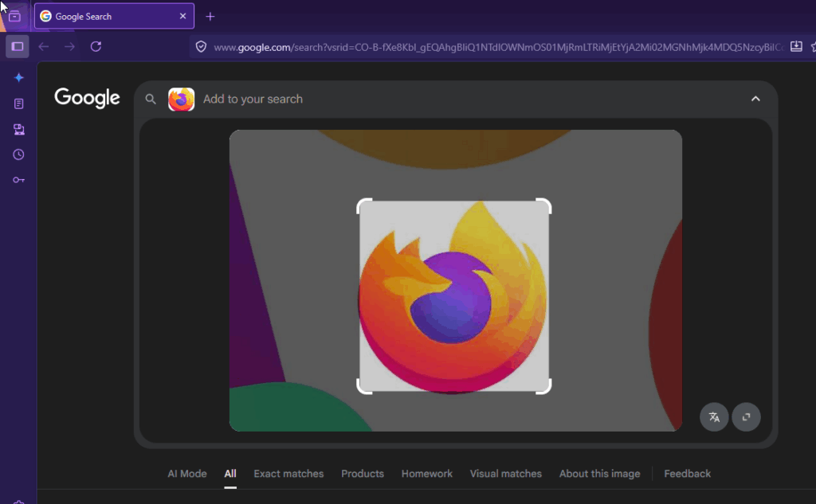Go to Google home via logo
Viewport: 816px width, 504px height.
tap(87, 98)
